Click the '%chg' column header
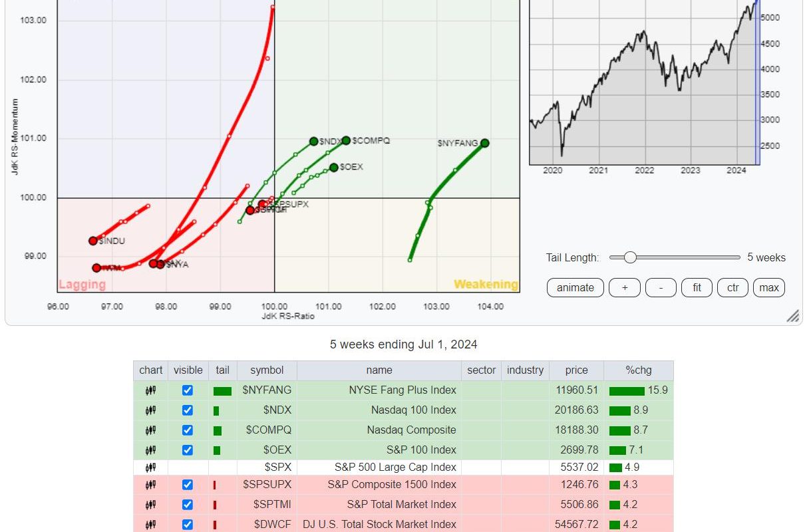This screenshot has width=809, height=532. (639, 370)
